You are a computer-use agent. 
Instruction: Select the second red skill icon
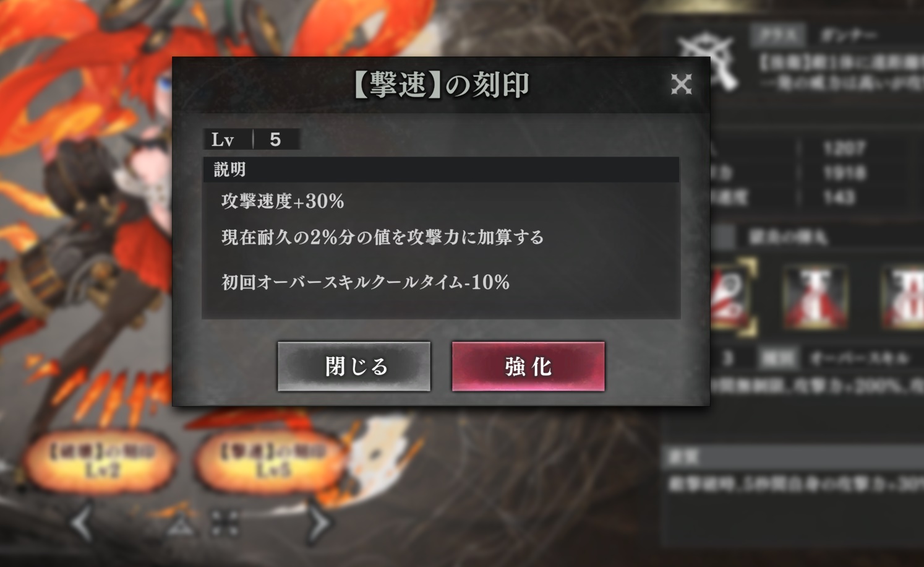tap(816, 298)
